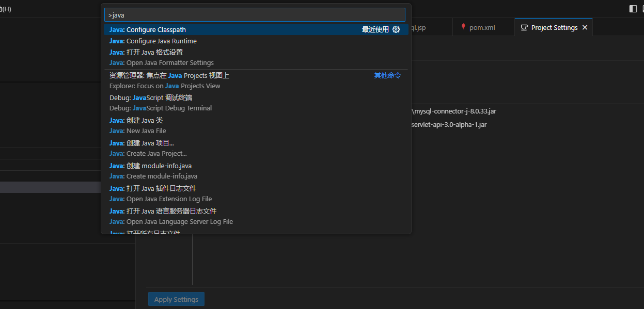Screen dimensions: 644x309
Task: Select 'Java: 打开 Java 插件日志文件' command
Action: [x=256, y=193]
